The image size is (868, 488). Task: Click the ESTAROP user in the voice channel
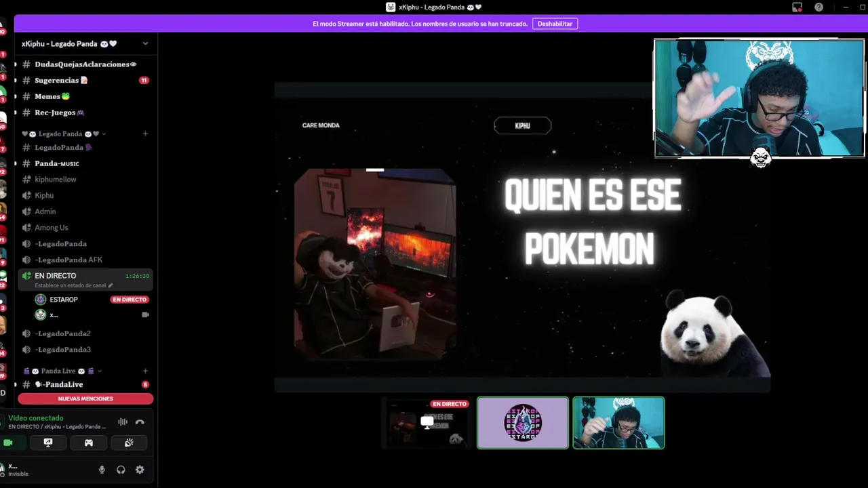[64, 300]
